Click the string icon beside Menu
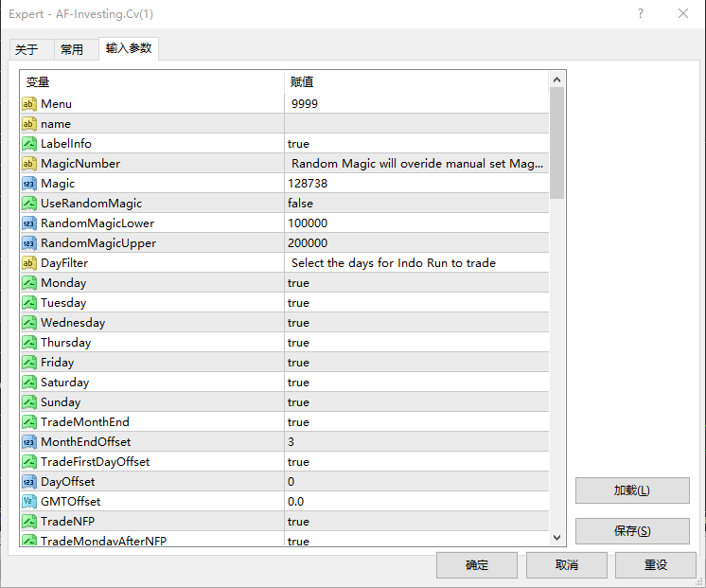The image size is (706, 588). pos(29,103)
